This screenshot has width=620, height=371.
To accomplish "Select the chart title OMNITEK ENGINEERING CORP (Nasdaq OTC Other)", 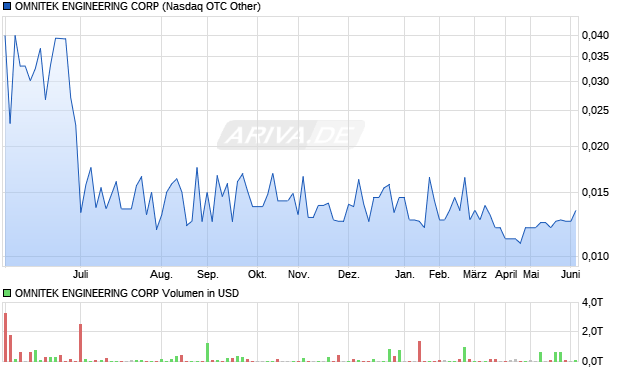I will (138, 6).
